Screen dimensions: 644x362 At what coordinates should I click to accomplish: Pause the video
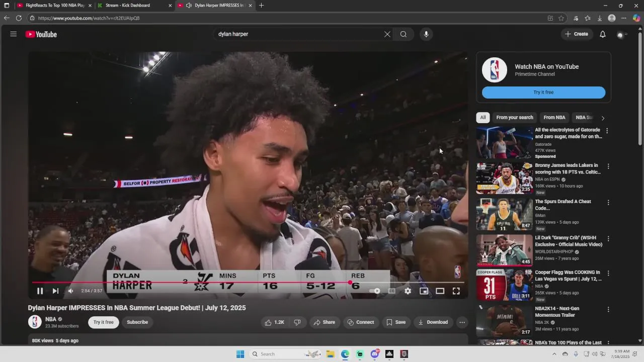pyautogui.click(x=40, y=291)
